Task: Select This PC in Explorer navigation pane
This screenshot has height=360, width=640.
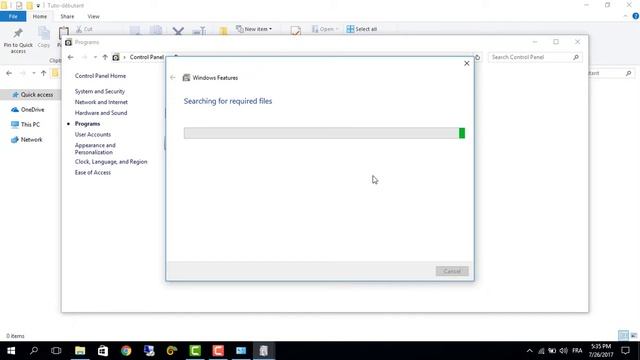Action: [25, 124]
